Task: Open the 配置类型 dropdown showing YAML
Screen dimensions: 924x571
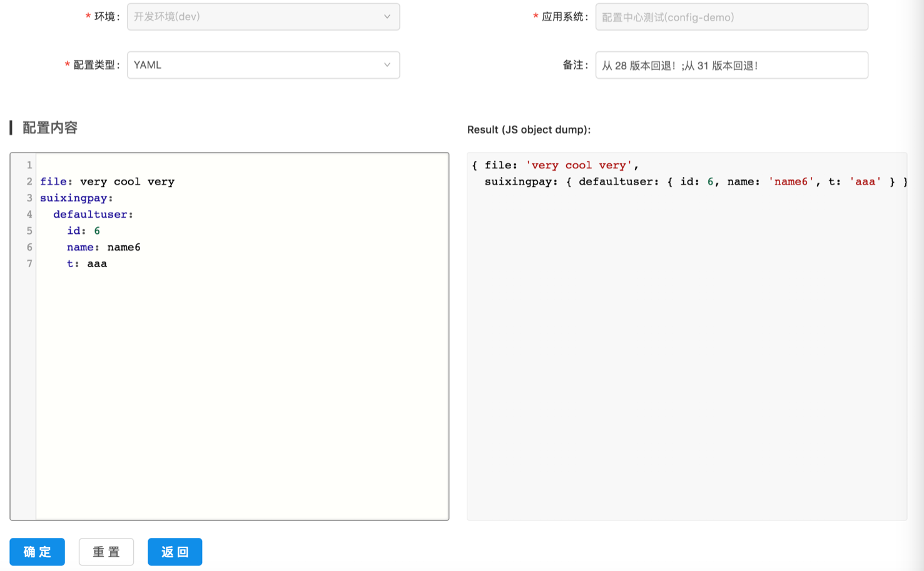Action: coord(263,65)
